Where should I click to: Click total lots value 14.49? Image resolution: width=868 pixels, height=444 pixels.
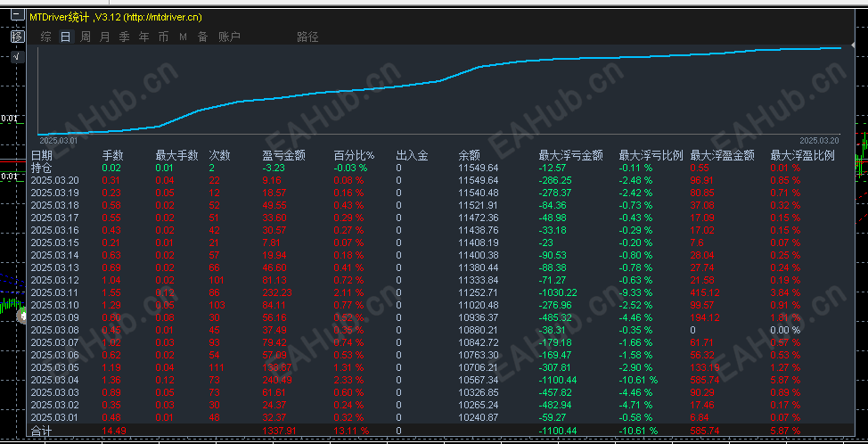pyautogui.click(x=114, y=431)
